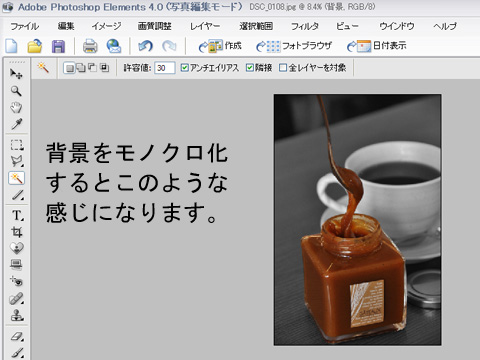Open the フィルタ menu
This screenshot has width=480, height=360.
[305, 26]
